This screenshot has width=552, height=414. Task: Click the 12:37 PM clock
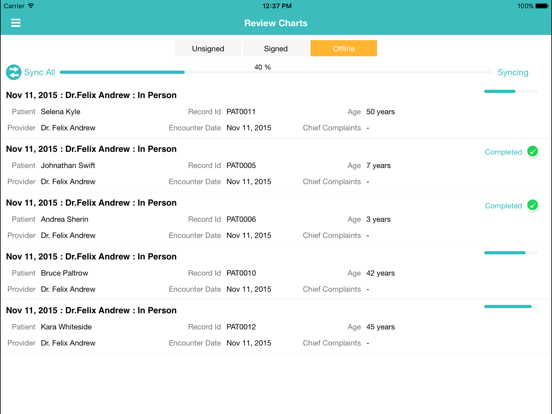[x=277, y=6]
